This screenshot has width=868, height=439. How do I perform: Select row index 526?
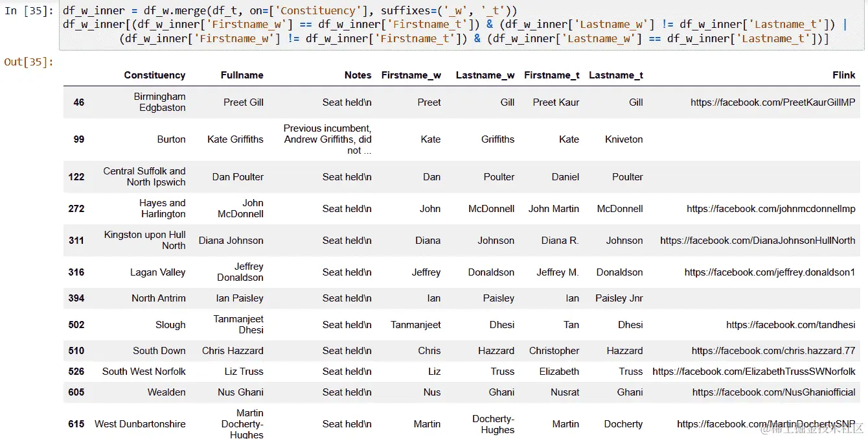76,372
